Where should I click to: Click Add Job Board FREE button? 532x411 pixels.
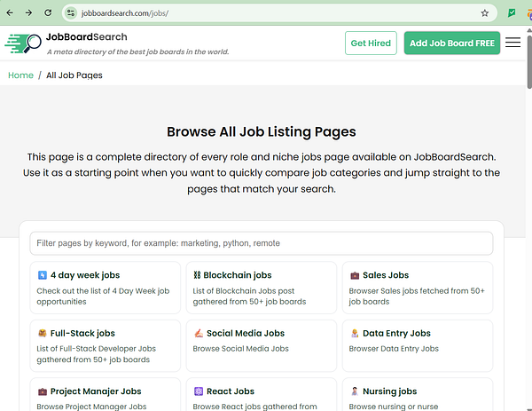(x=452, y=43)
